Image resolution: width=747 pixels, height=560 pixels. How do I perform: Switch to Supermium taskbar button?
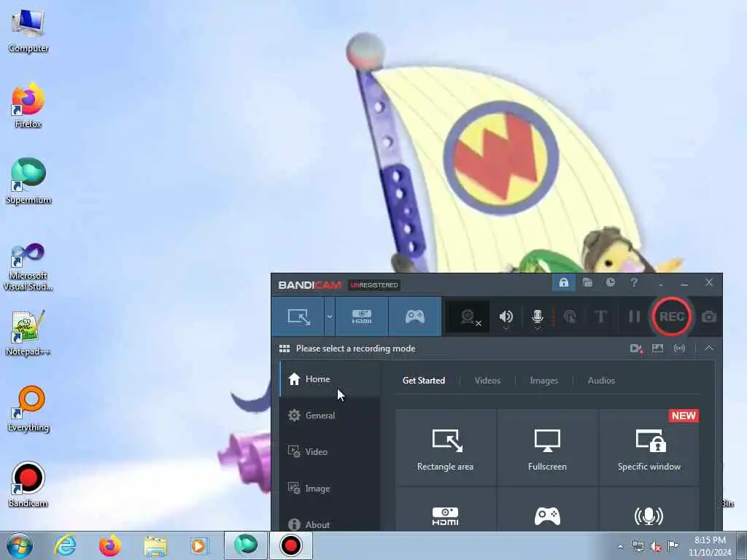coord(246,545)
